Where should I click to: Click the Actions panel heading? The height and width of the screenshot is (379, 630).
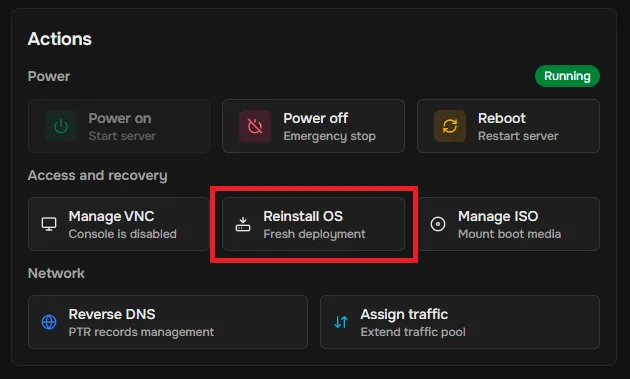(x=59, y=39)
